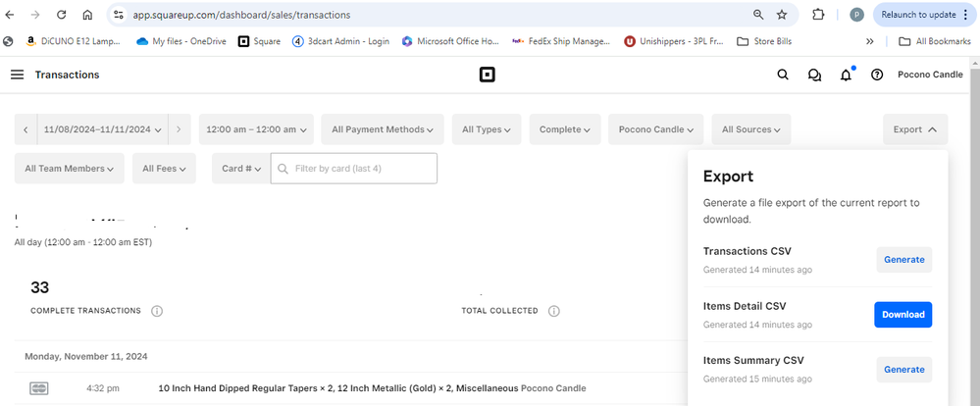Screen dimensions: 980x406
Task: Open the dashboard search icon
Action: coord(782,75)
